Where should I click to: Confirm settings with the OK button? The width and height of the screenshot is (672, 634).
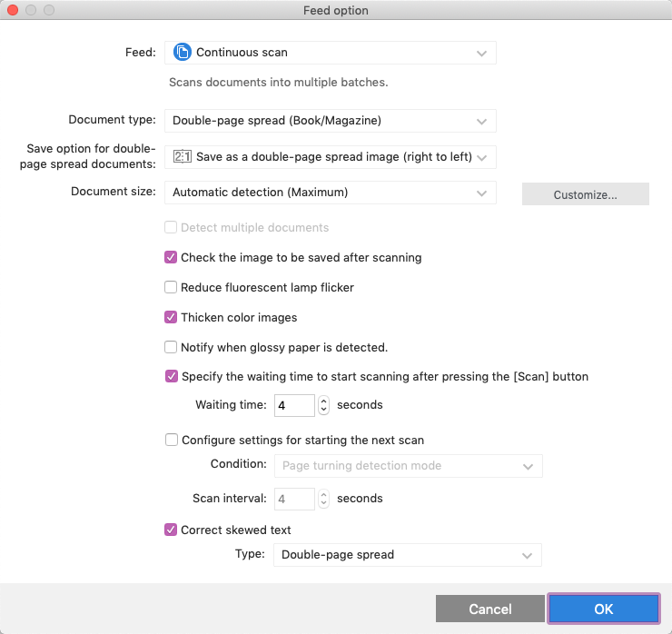pyautogui.click(x=604, y=609)
